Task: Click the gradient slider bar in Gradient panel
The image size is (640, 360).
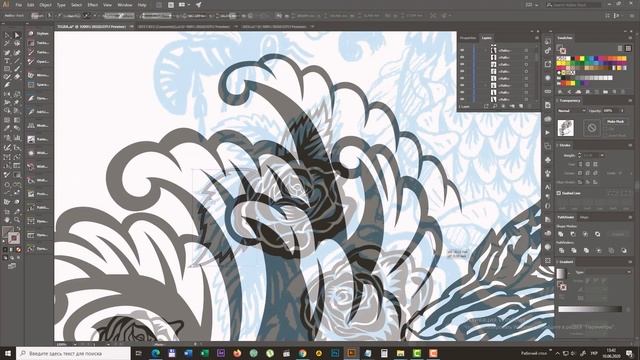Action: pyautogui.click(x=590, y=309)
